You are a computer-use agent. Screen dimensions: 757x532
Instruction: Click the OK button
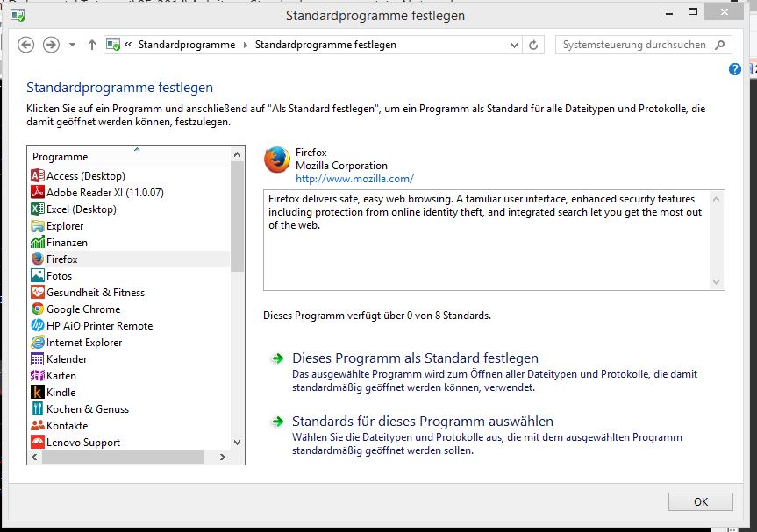click(x=701, y=502)
